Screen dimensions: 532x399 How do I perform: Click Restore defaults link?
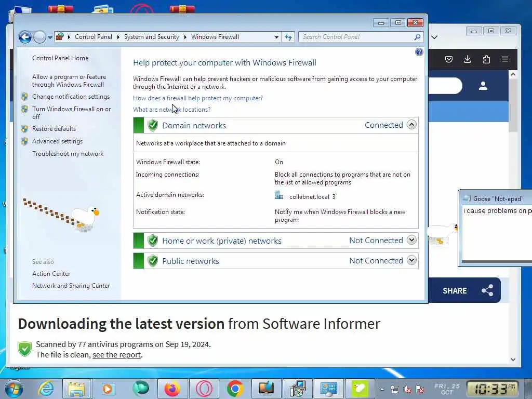tap(54, 129)
